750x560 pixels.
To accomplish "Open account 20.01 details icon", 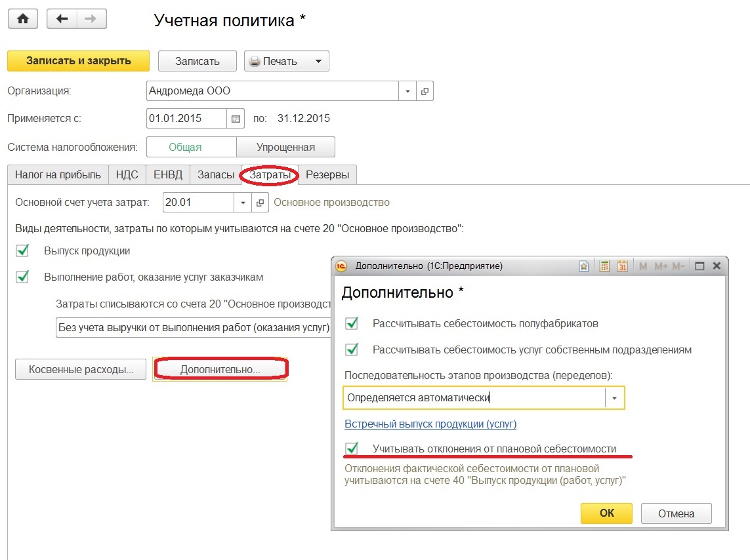I will pos(260,203).
